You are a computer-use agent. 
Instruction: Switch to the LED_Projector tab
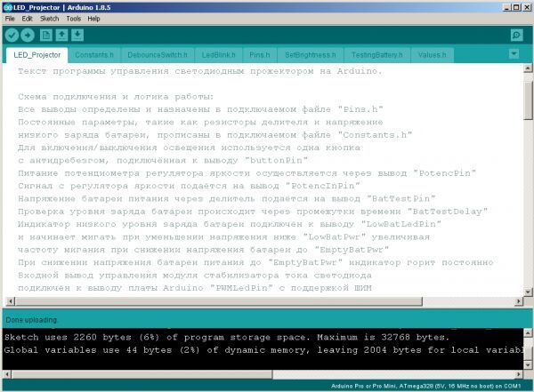point(37,55)
